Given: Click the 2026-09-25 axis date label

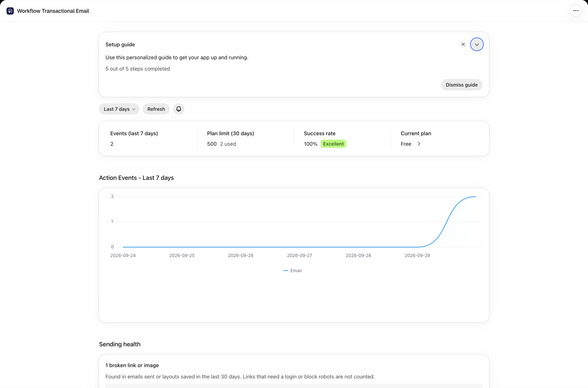Looking at the screenshot, I should point(182,255).
